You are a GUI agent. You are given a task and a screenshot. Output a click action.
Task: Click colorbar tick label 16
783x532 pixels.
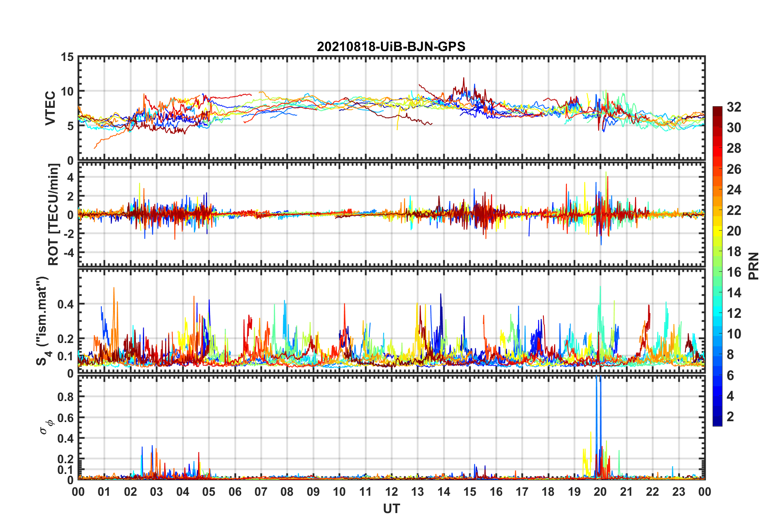pos(734,272)
